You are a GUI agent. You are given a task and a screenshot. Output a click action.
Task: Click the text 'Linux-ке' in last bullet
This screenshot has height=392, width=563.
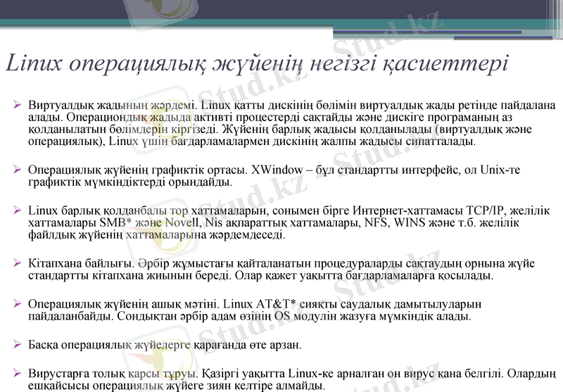(311, 374)
